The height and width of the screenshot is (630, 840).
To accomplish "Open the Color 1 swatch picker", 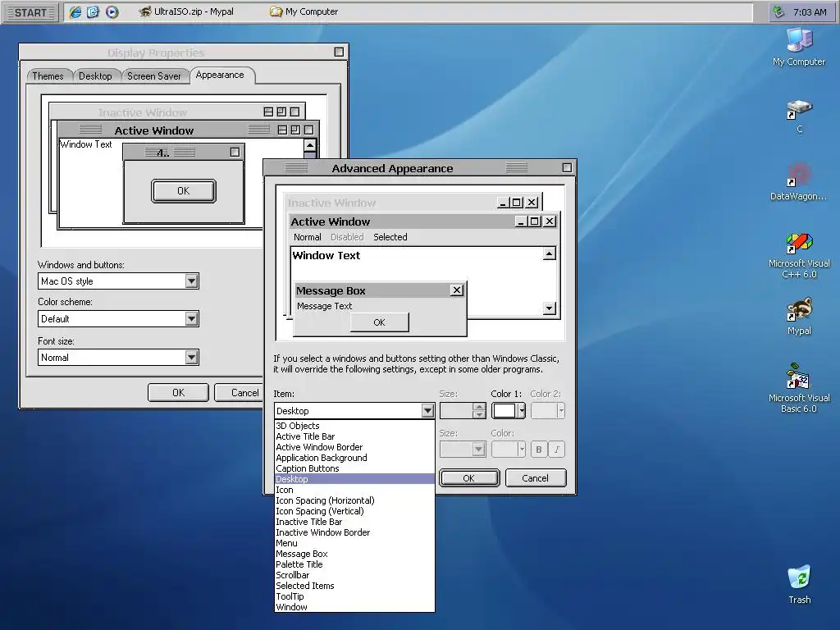I will click(509, 411).
